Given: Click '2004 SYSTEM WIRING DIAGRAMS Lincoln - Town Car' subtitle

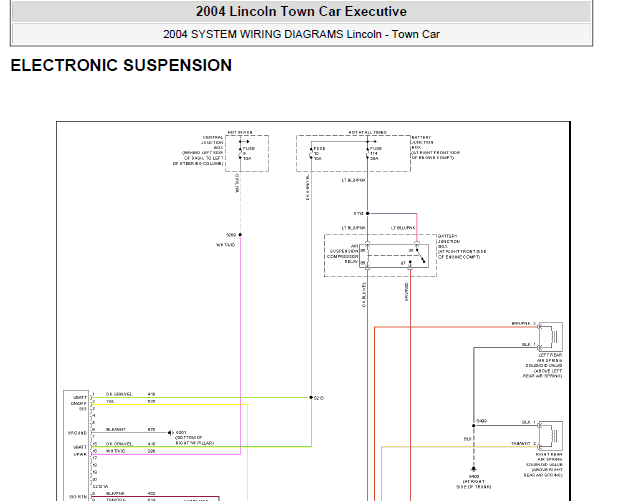Looking at the screenshot, I should 301,34.
